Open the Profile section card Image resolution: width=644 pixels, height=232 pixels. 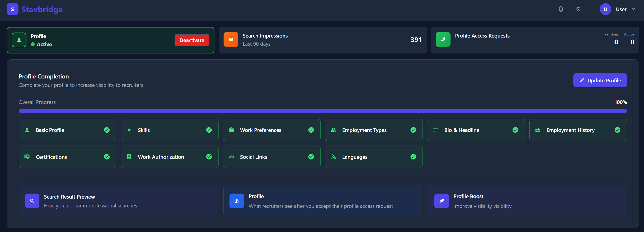pyautogui.click(x=322, y=201)
